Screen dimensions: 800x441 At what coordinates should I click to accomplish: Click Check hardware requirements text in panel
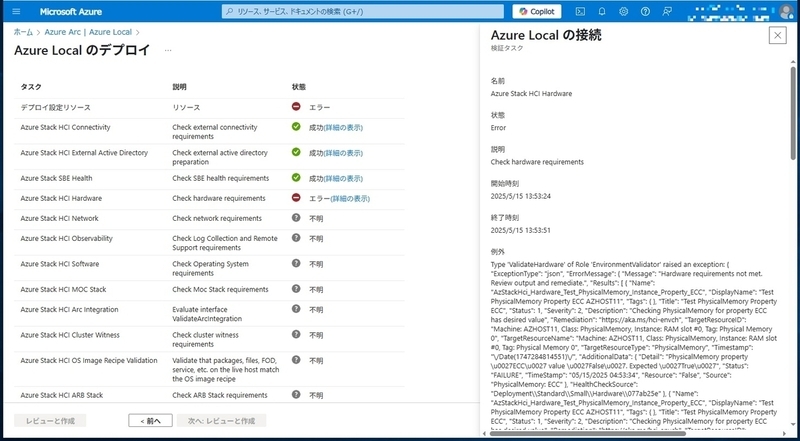[x=537, y=162]
